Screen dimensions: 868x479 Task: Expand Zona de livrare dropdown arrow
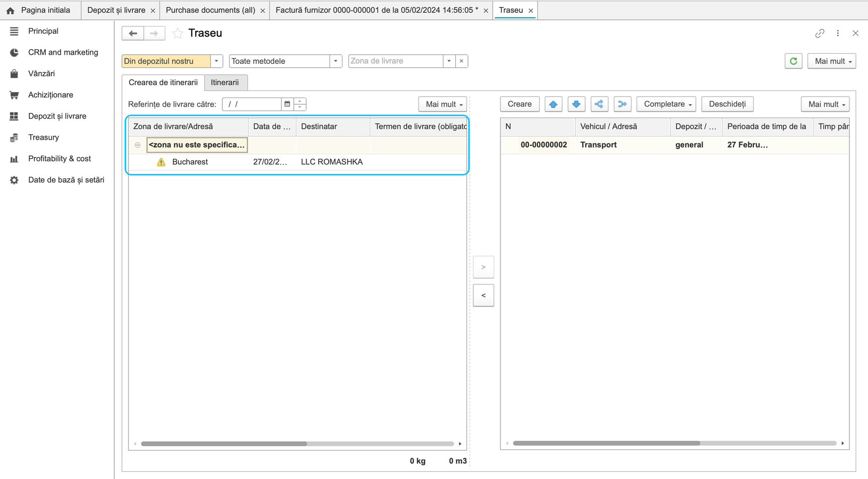pos(449,61)
